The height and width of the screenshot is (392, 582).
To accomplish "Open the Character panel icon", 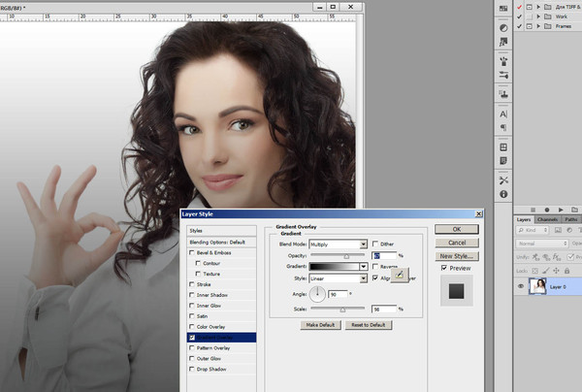I will click(x=503, y=114).
